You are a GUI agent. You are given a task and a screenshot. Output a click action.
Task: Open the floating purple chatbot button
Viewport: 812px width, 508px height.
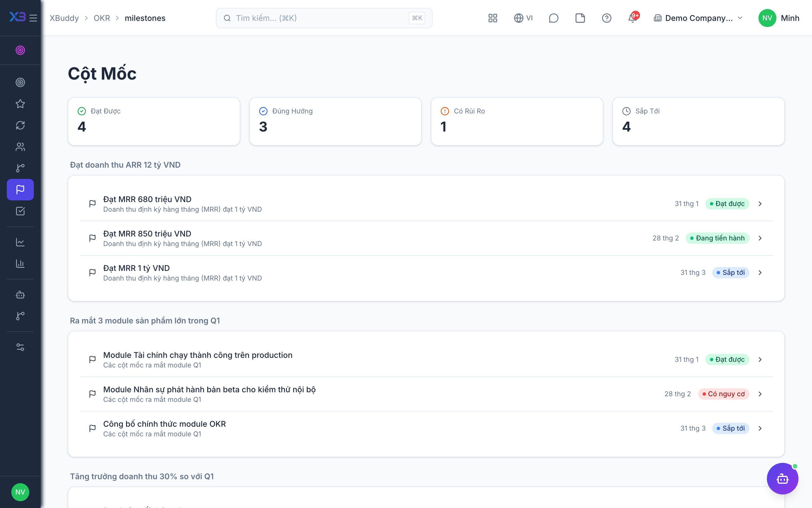click(x=782, y=478)
